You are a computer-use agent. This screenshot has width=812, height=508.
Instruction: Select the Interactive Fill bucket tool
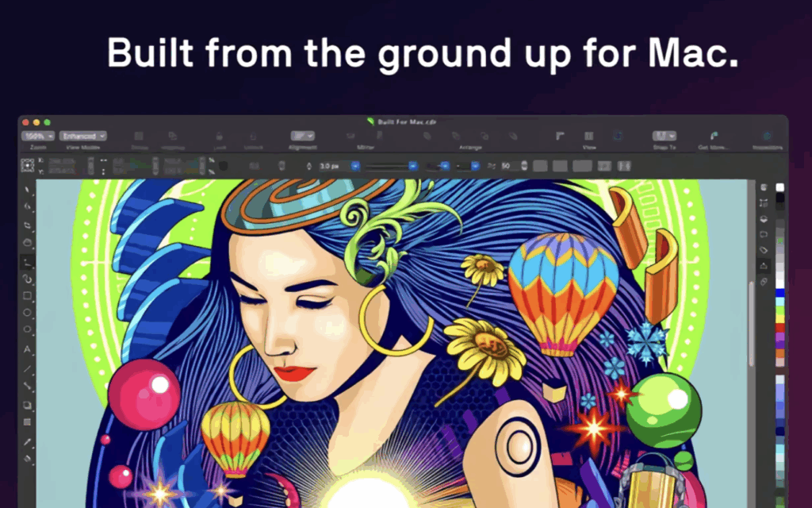(27, 459)
